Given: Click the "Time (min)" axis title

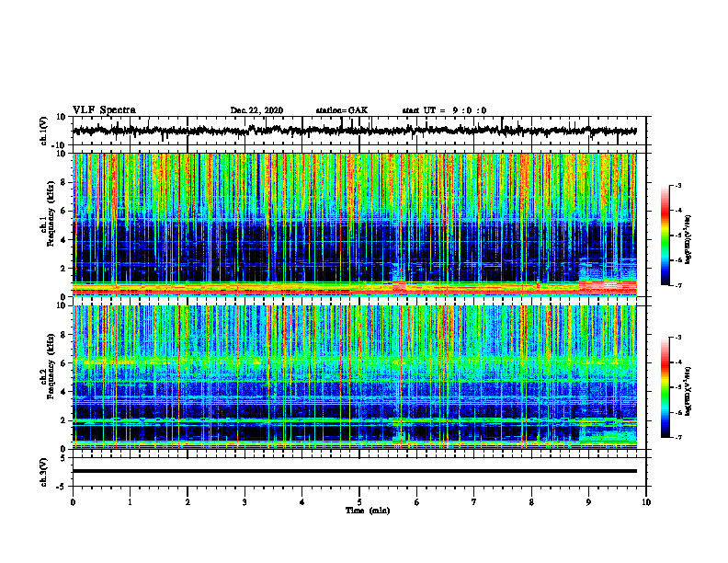Looking at the screenshot, I should click(x=368, y=511).
